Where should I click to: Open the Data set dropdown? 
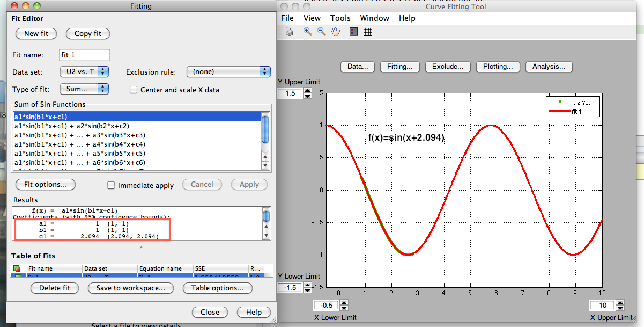click(85, 71)
